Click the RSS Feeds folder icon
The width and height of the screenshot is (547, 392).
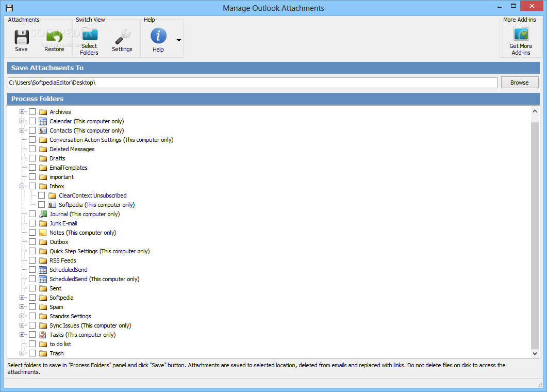point(43,260)
